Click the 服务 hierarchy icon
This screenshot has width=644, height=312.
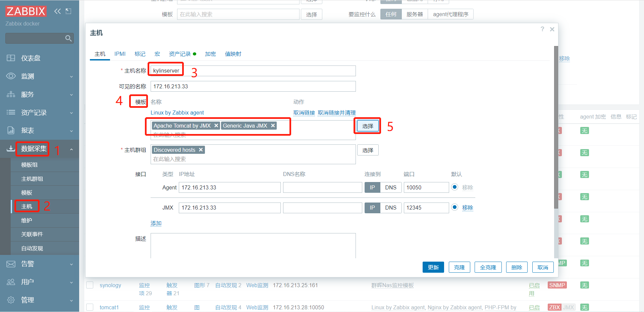pyautogui.click(x=11, y=94)
